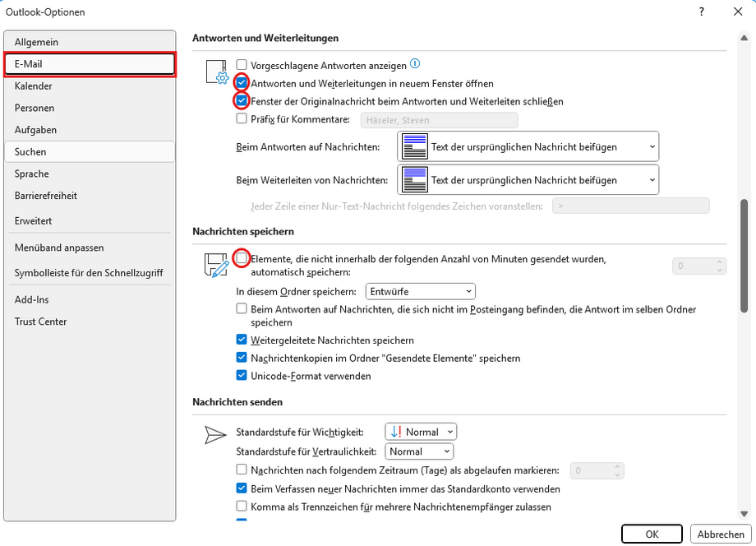
Task: Decrease the autosave minutes spinner value
Action: (719, 270)
